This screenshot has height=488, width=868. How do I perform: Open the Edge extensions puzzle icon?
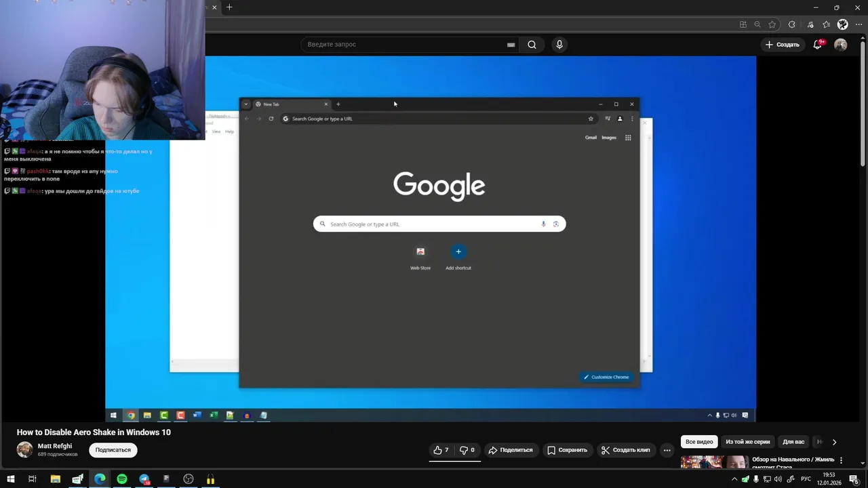791,24
